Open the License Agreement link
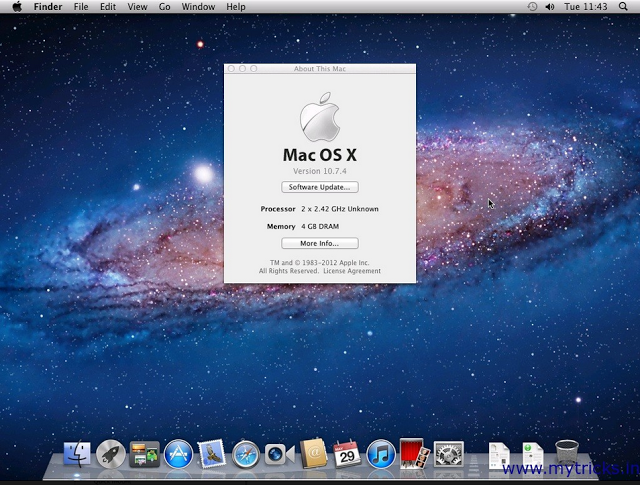 click(x=352, y=271)
